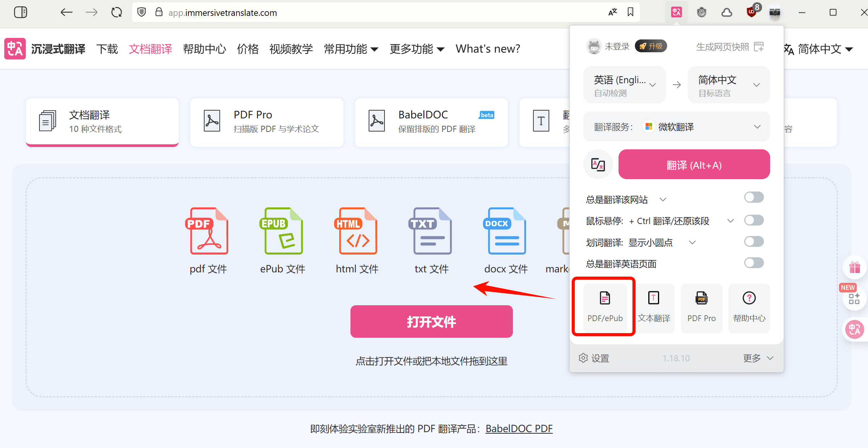Click the 打开文件 button

pyautogui.click(x=432, y=321)
